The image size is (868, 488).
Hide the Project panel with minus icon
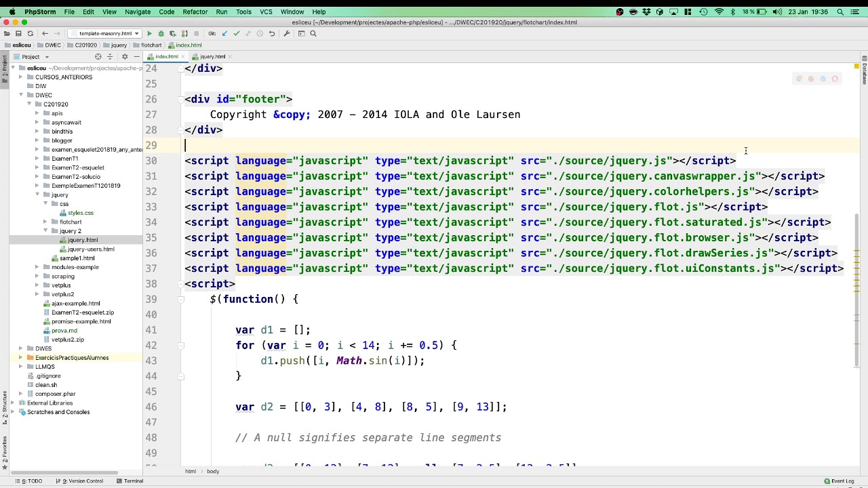(x=136, y=57)
